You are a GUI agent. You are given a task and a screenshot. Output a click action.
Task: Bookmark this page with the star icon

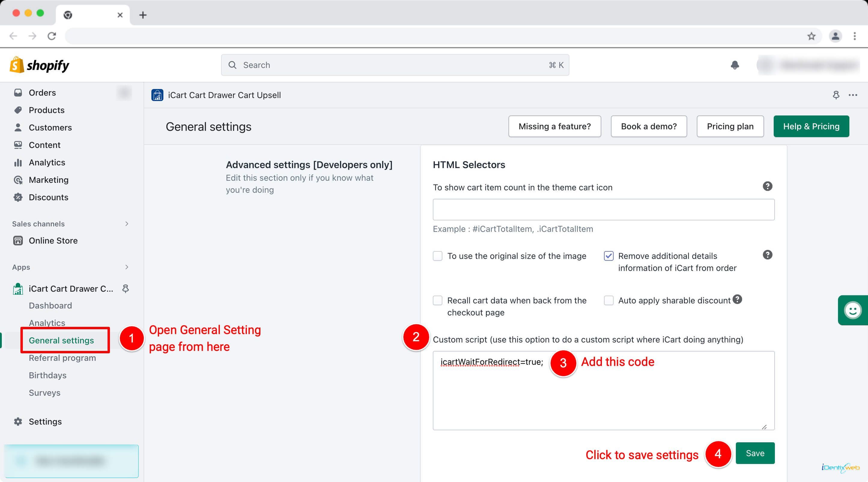(811, 36)
